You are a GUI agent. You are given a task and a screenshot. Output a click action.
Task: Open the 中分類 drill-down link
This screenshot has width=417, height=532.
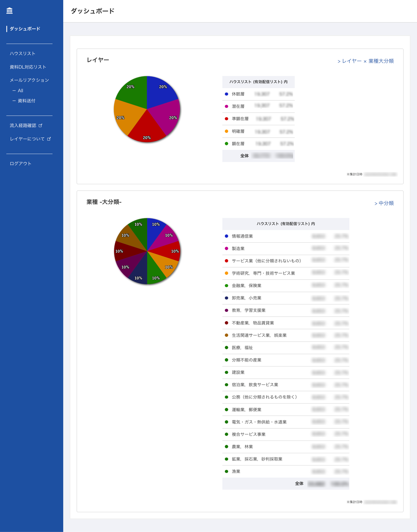click(x=384, y=203)
